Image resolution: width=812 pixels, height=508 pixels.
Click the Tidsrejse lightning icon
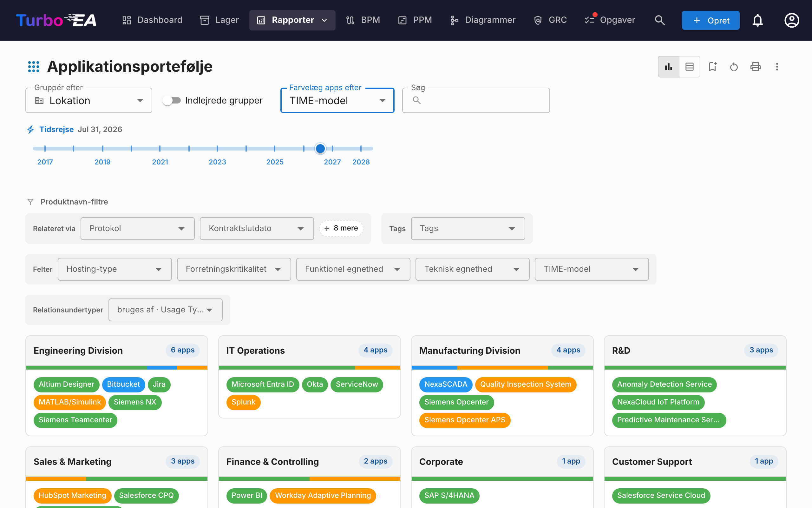tap(30, 129)
